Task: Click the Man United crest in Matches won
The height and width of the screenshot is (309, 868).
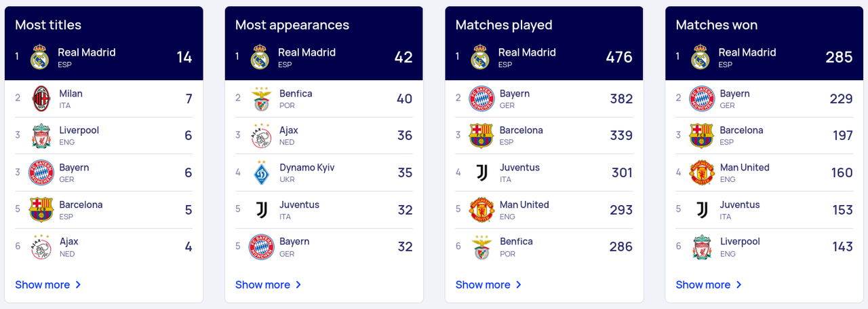Action: coord(702,173)
